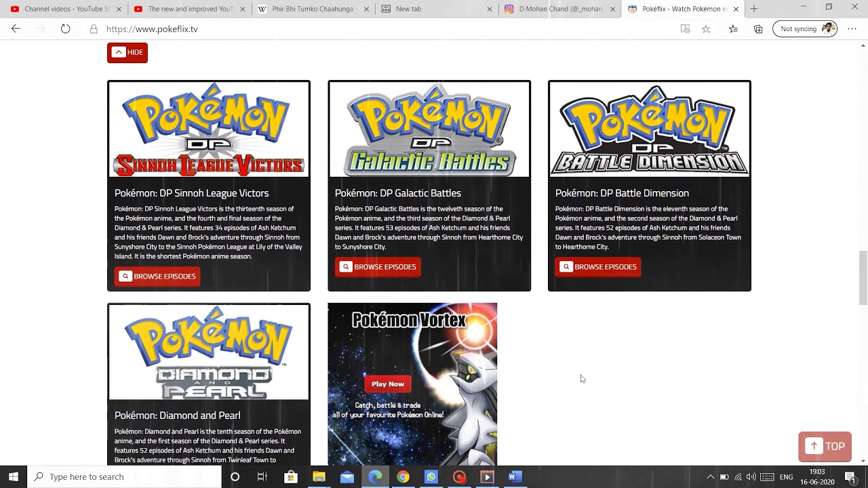868x488 pixels.
Task: Browse episodes of DP Sinnoh League Victors
Action: pyautogui.click(x=157, y=277)
